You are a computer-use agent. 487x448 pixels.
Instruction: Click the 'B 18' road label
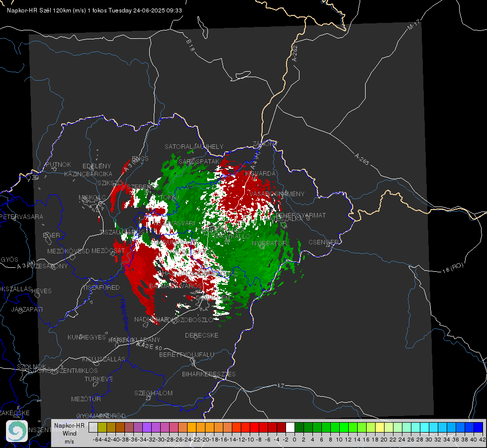coord(190,45)
